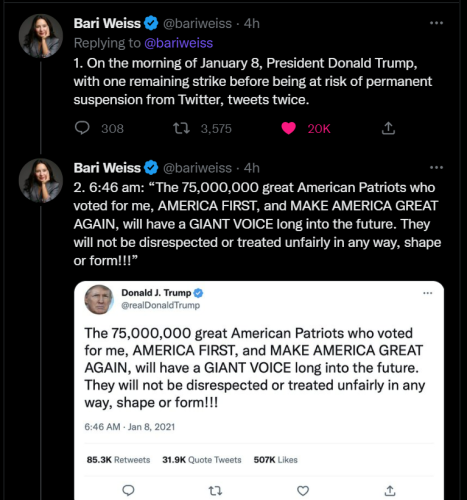Retweet the first tweet with 3,575 retweets
The image size is (467, 500).
click(x=181, y=128)
